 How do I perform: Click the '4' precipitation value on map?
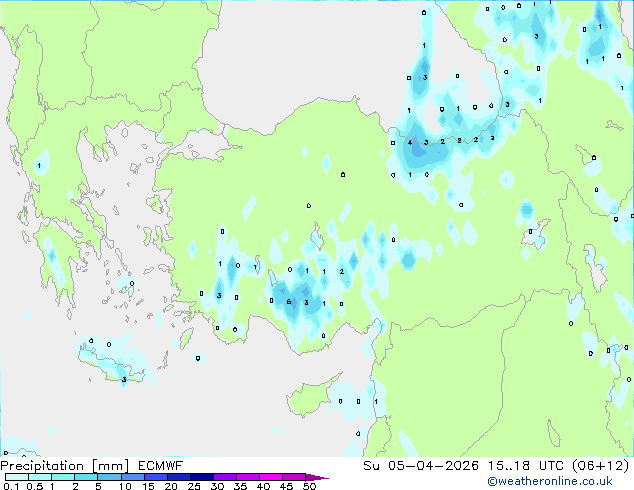[410, 142]
